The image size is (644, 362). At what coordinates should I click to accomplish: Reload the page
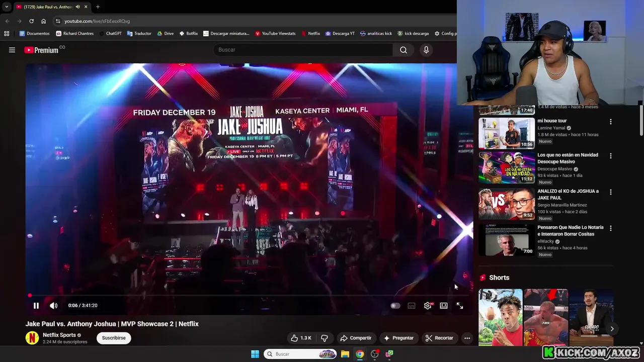pos(31,21)
